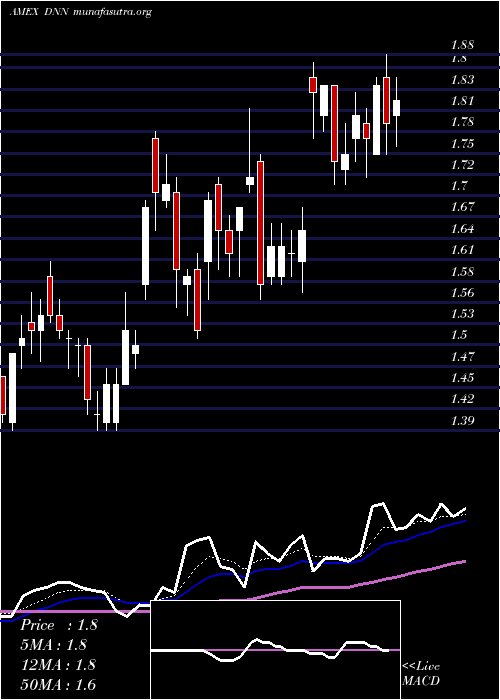Select the 1.47 price axis label
500x700 pixels.
point(462,357)
